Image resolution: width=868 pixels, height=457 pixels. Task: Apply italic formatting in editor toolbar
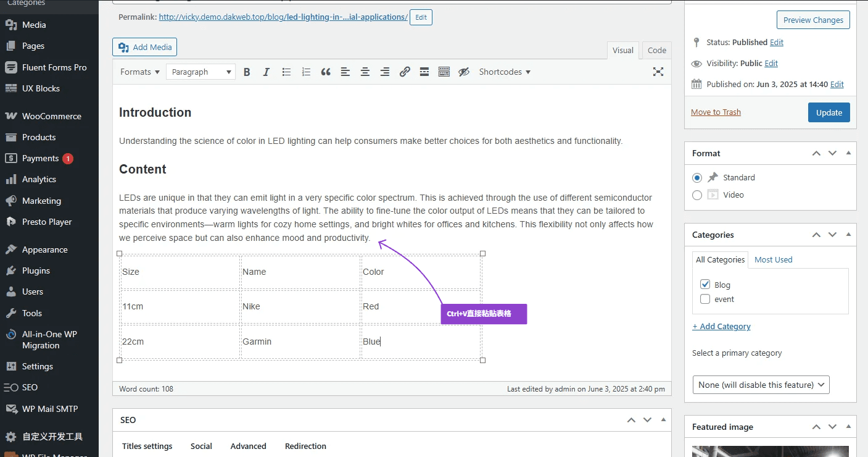pos(267,72)
